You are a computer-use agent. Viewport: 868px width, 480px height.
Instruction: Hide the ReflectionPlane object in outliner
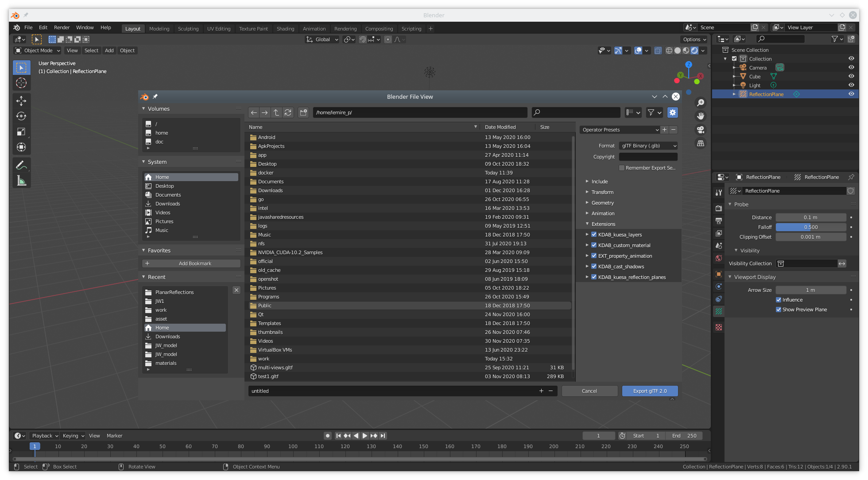(851, 94)
